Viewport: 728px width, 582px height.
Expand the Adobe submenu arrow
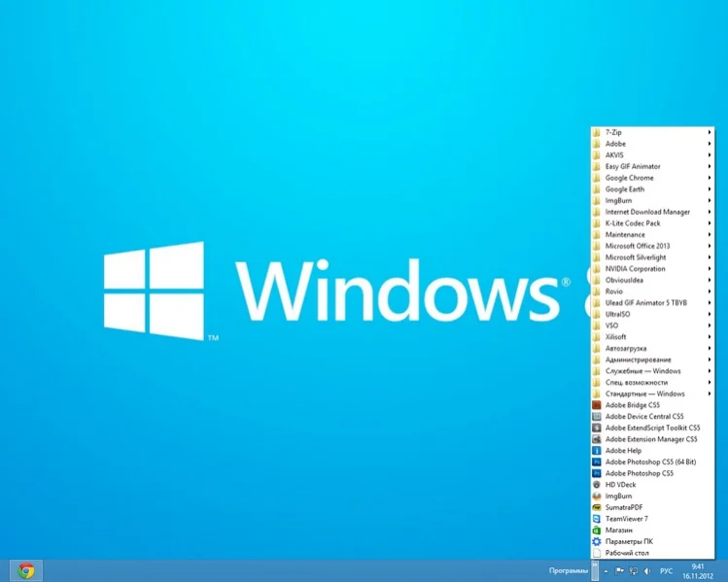(710, 144)
